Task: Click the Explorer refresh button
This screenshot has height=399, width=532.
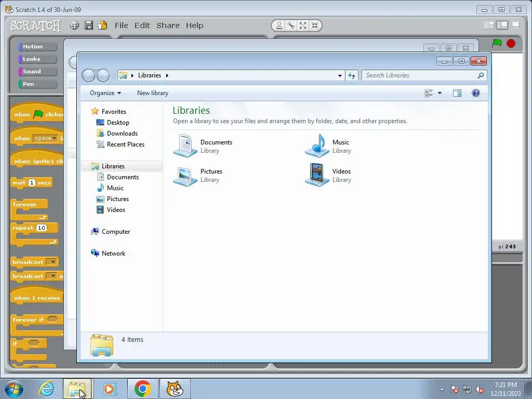Action: click(352, 76)
